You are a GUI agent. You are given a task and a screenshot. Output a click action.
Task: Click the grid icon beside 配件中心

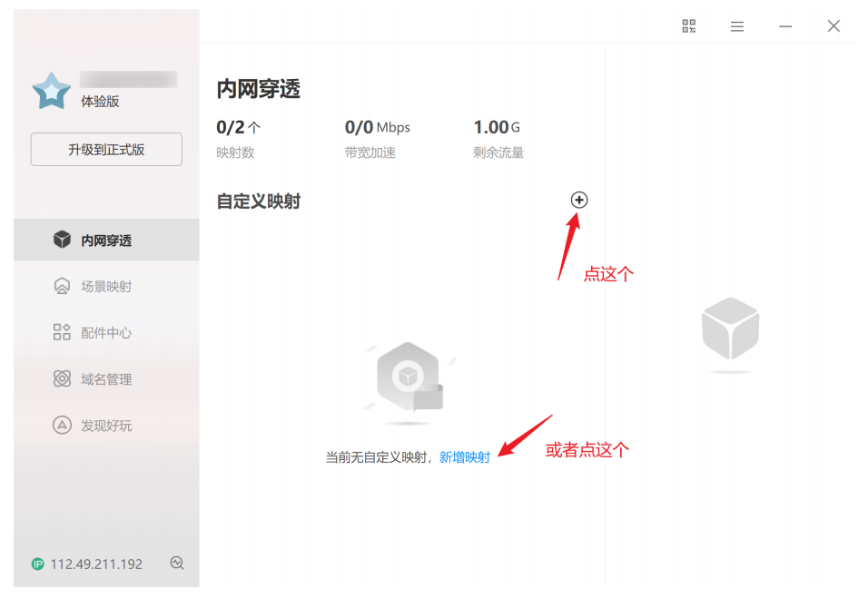coord(62,332)
